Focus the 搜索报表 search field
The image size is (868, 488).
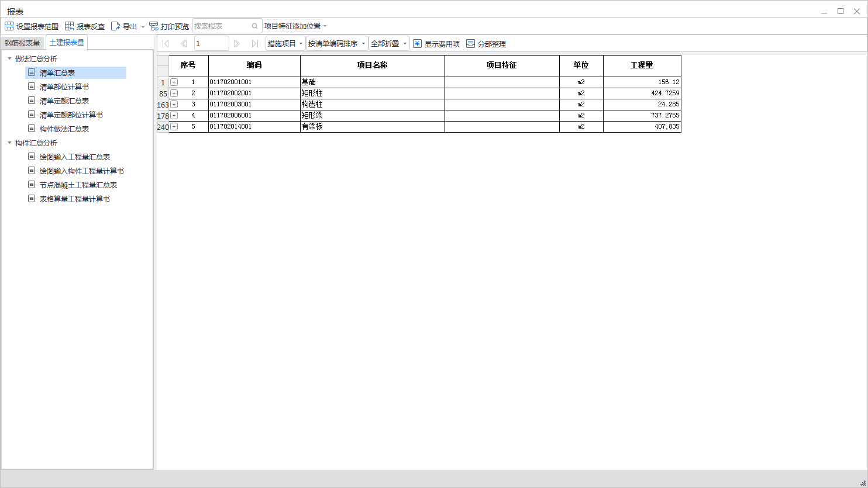(221, 26)
